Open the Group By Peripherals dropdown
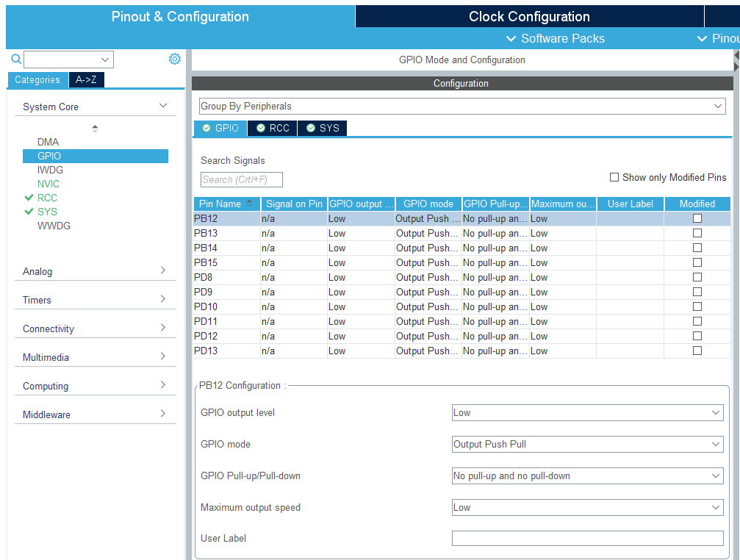 [x=462, y=106]
